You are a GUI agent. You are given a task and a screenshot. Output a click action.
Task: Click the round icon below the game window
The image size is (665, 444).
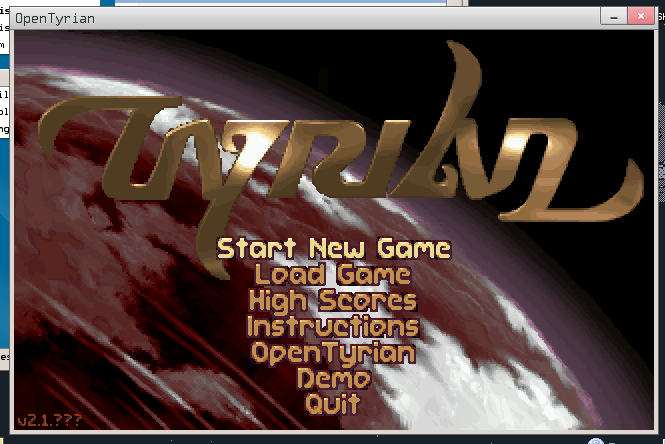tap(596, 440)
